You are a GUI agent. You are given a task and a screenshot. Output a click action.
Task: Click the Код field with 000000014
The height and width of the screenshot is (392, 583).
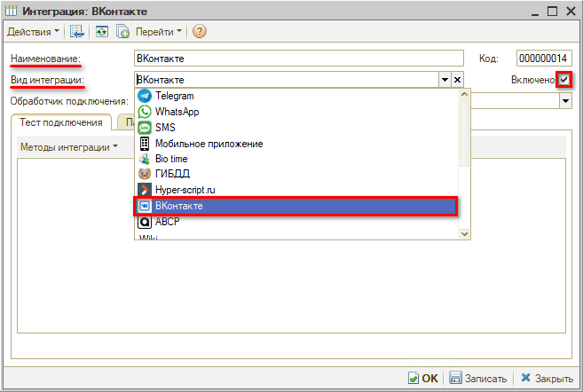tap(544, 59)
